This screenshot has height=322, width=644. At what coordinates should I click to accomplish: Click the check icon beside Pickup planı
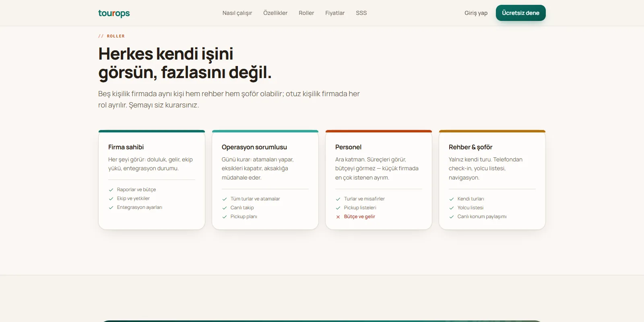[x=225, y=217]
